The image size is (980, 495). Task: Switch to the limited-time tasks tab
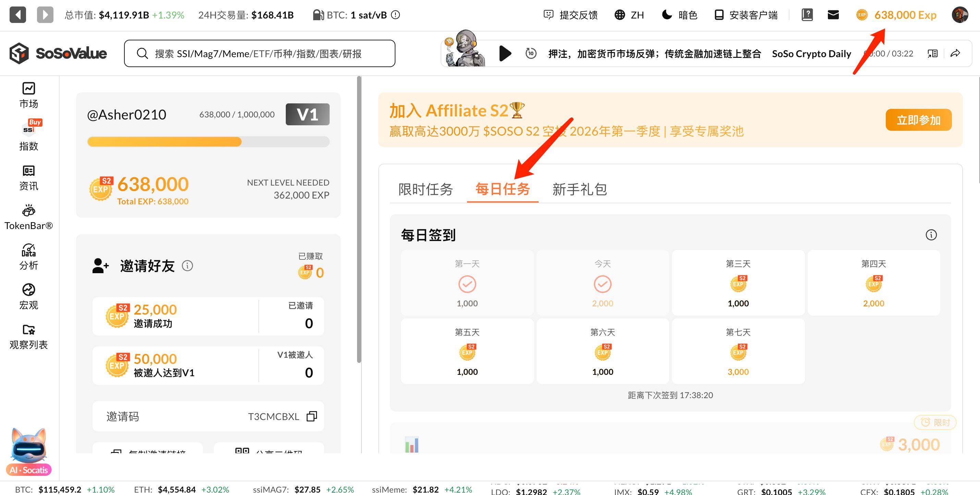[x=425, y=189]
